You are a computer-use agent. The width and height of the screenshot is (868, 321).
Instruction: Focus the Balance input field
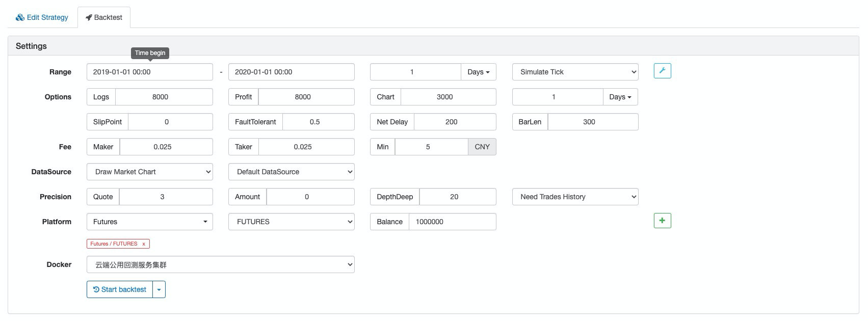(452, 222)
